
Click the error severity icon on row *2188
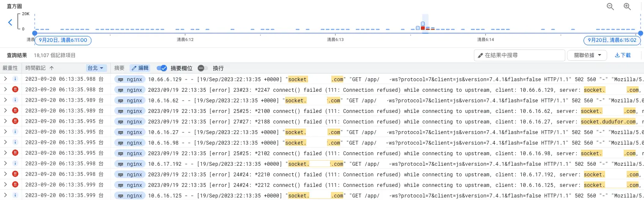click(x=15, y=121)
